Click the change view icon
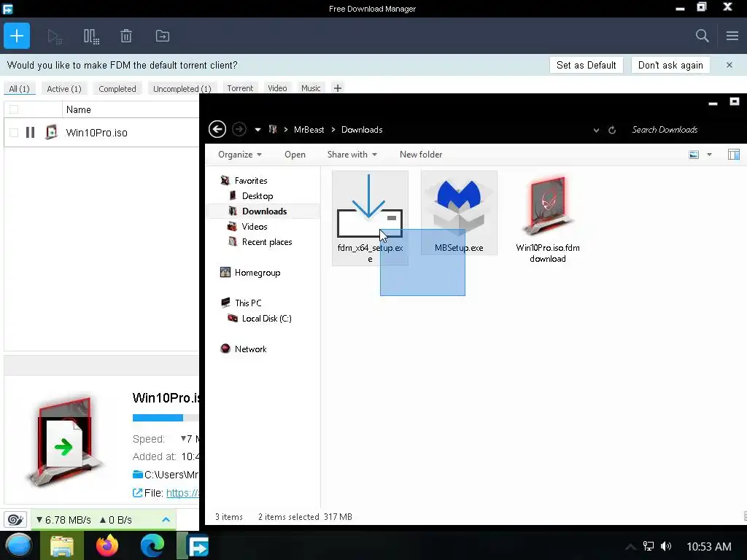The height and width of the screenshot is (560, 747). 694,155
